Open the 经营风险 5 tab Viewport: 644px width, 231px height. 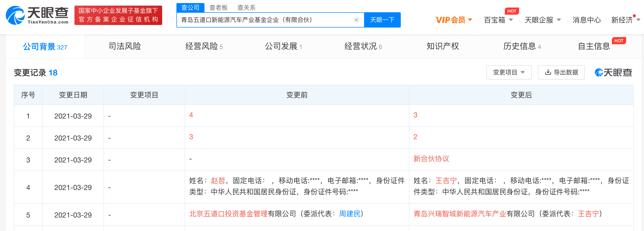click(x=204, y=46)
